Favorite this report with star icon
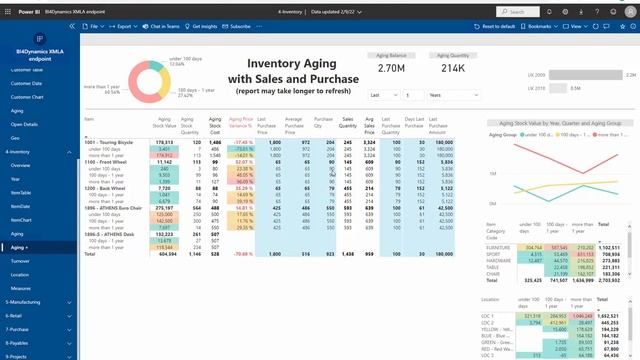 [622, 26]
